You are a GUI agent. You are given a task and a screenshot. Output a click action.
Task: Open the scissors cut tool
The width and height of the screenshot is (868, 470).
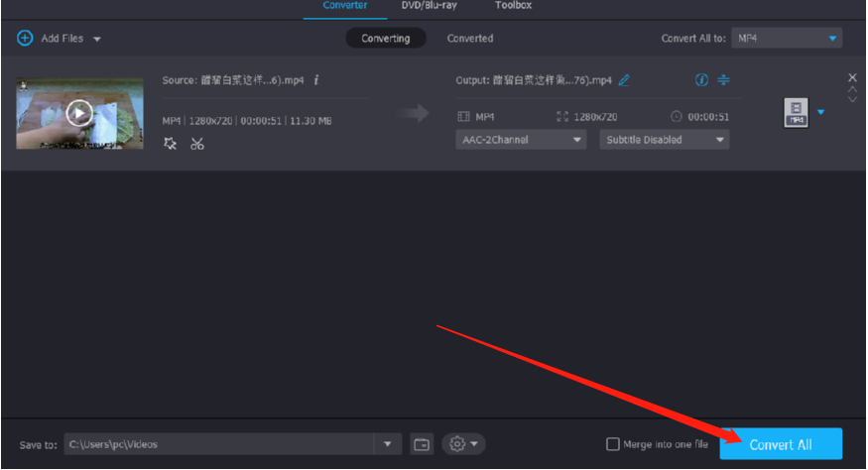click(197, 144)
